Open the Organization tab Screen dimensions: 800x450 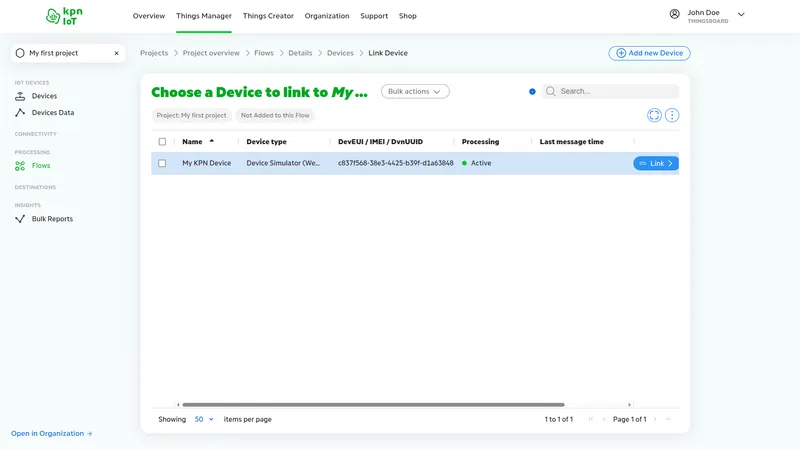pos(327,16)
